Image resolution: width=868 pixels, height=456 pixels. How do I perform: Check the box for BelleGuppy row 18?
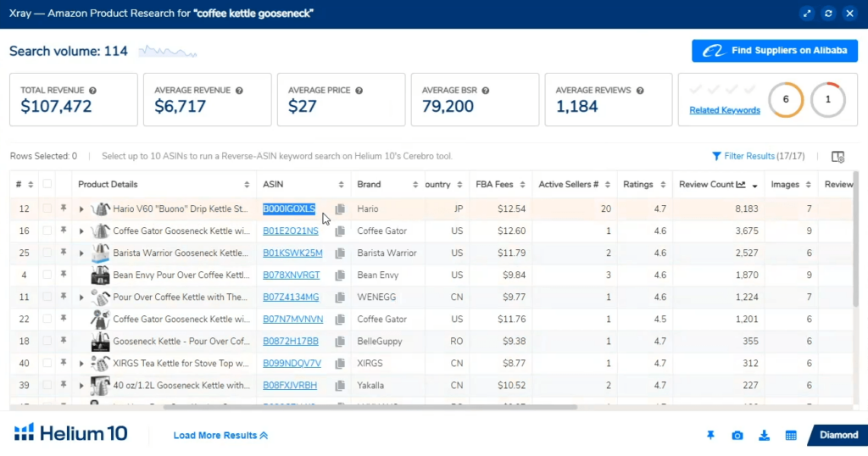click(47, 341)
